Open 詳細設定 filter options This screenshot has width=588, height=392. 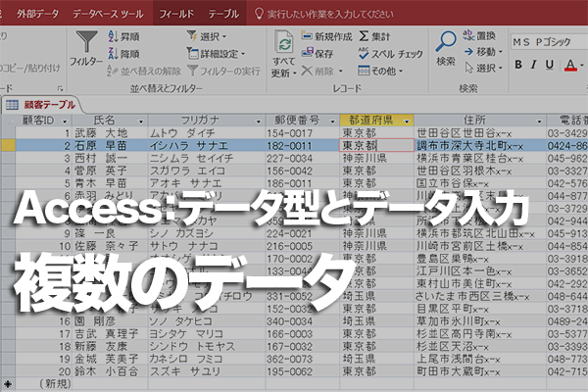click(x=216, y=54)
